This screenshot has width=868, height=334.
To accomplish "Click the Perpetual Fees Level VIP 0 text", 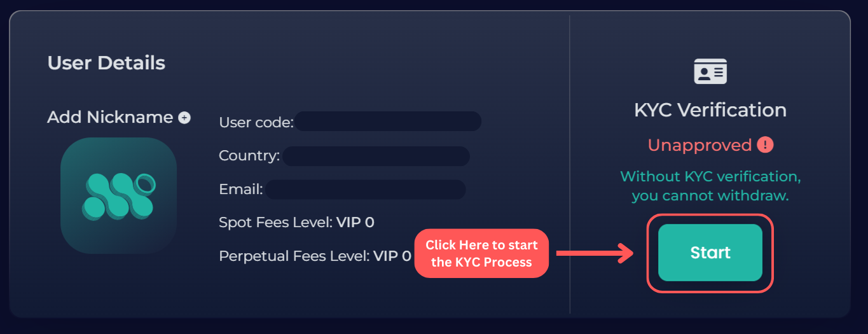I will pos(315,256).
